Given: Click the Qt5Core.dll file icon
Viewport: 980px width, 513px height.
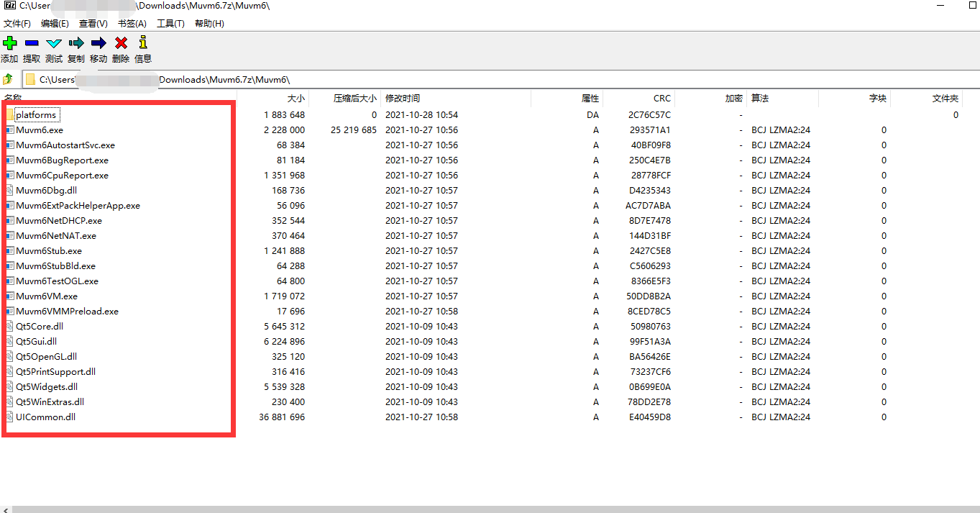Looking at the screenshot, I should point(10,327).
